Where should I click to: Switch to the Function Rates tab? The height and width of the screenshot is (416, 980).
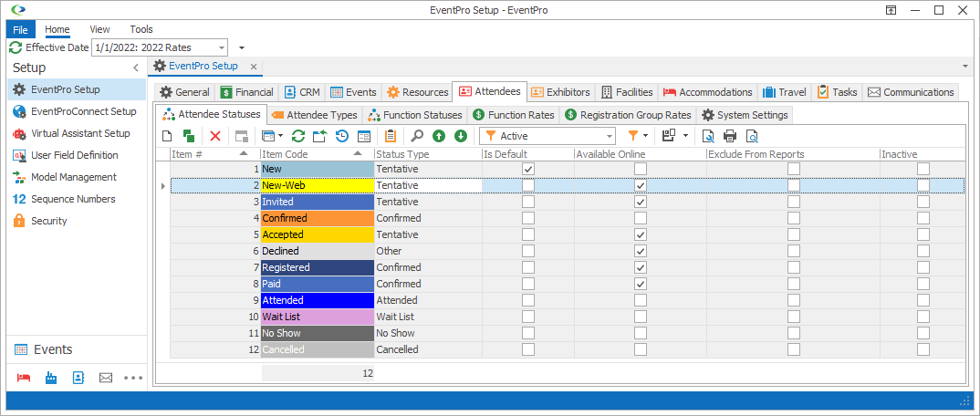pos(514,115)
